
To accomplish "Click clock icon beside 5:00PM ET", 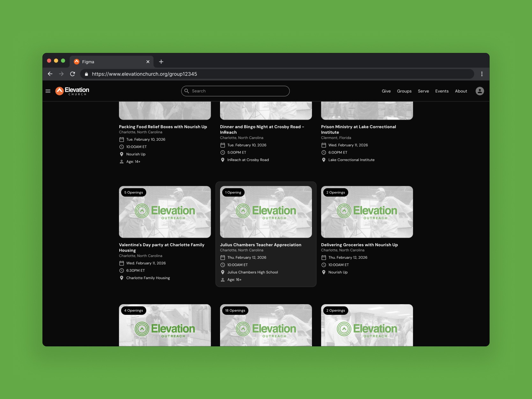I will click(223, 152).
